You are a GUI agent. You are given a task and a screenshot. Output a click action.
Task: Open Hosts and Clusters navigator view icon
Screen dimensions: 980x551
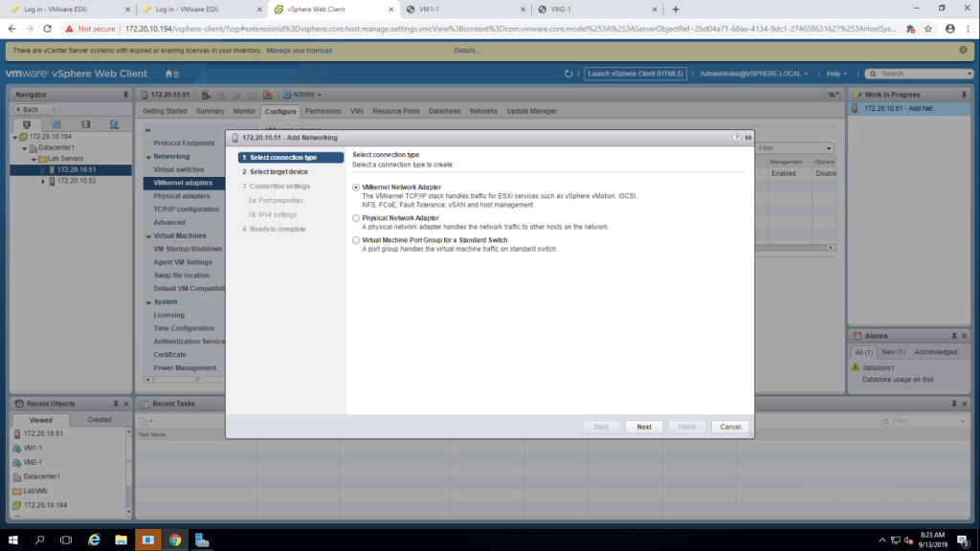pos(27,124)
